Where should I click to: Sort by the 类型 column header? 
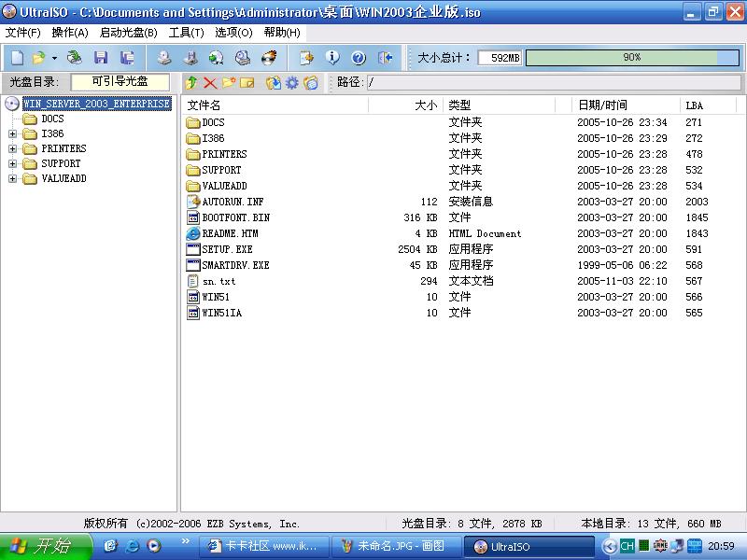[x=500, y=105]
